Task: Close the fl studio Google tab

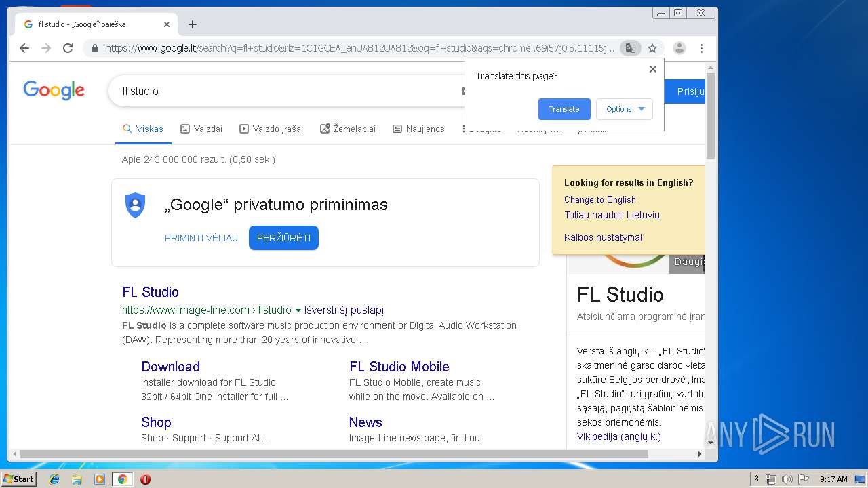Action: click(167, 24)
